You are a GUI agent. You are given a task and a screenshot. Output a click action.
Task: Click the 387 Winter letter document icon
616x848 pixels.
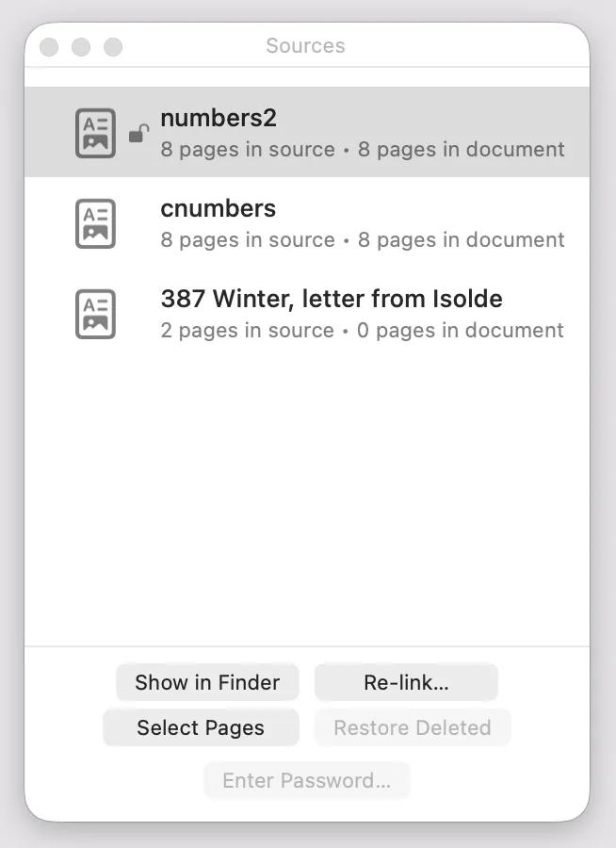95,314
